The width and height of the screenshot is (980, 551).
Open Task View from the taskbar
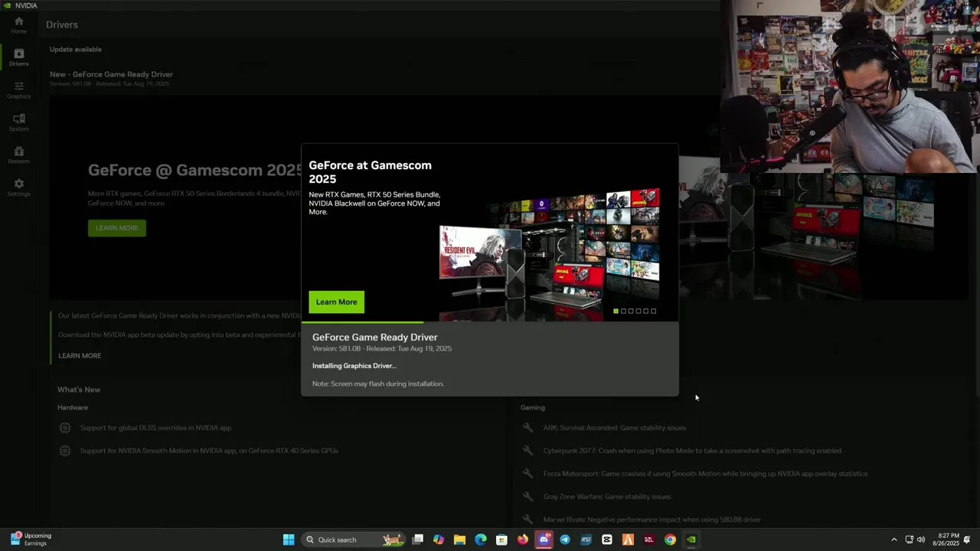click(418, 540)
